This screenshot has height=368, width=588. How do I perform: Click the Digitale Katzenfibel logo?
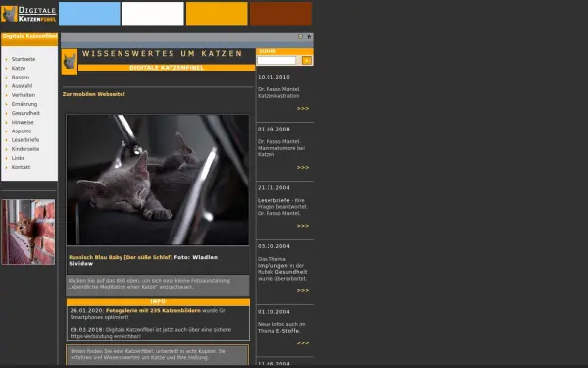point(28,14)
